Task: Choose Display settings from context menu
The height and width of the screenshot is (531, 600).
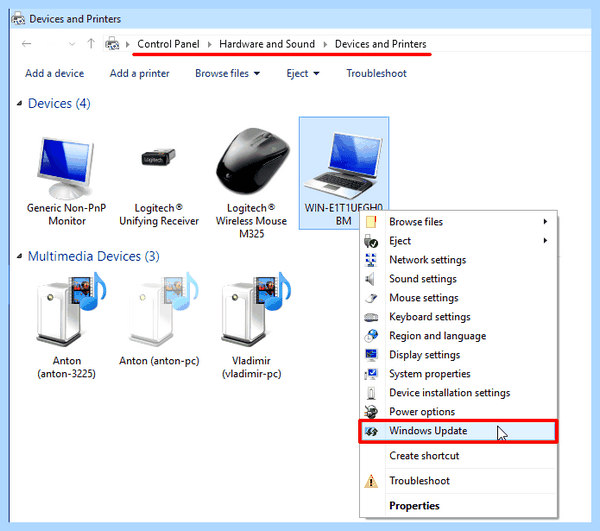Action: [x=458, y=355]
